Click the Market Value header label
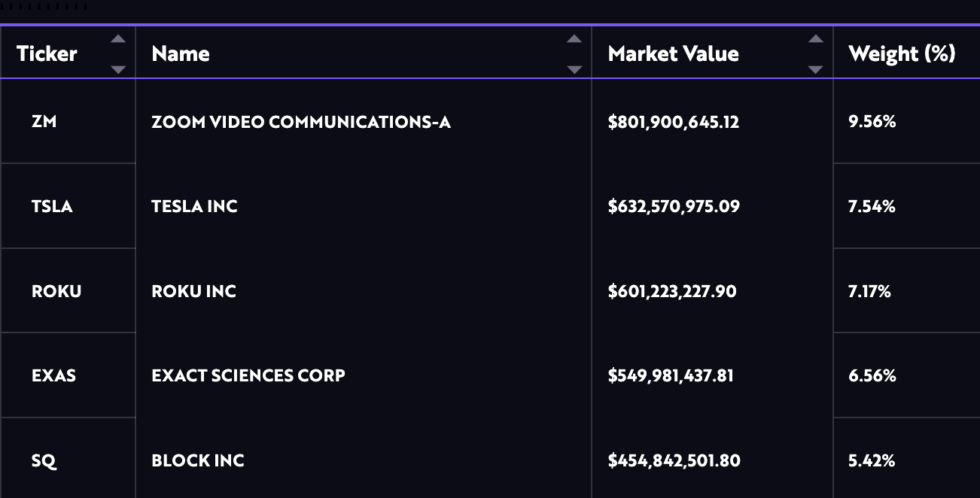The width and height of the screenshot is (980, 498). pyautogui.click(x=673, y=54)
